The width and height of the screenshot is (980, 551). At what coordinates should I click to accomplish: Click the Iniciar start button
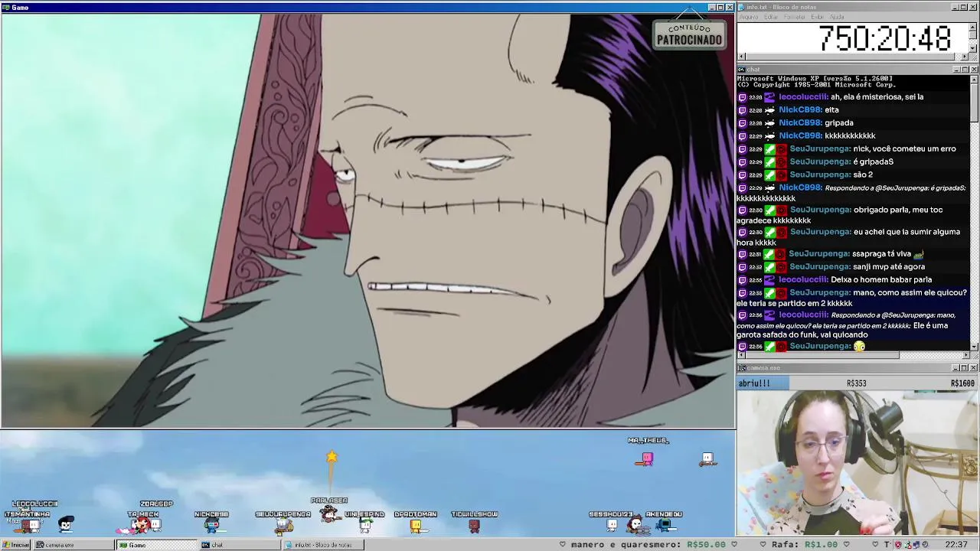(15, 545)
